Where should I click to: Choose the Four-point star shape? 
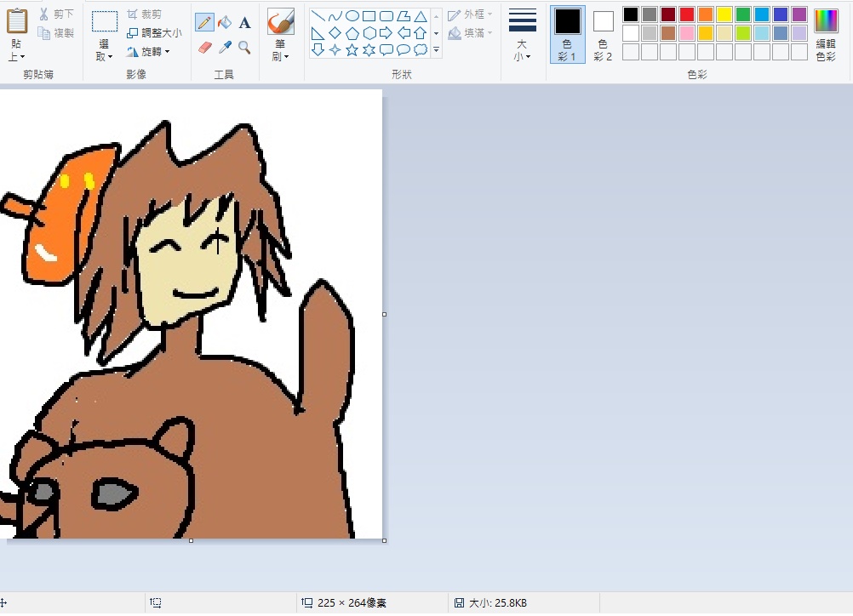(335, 50)
